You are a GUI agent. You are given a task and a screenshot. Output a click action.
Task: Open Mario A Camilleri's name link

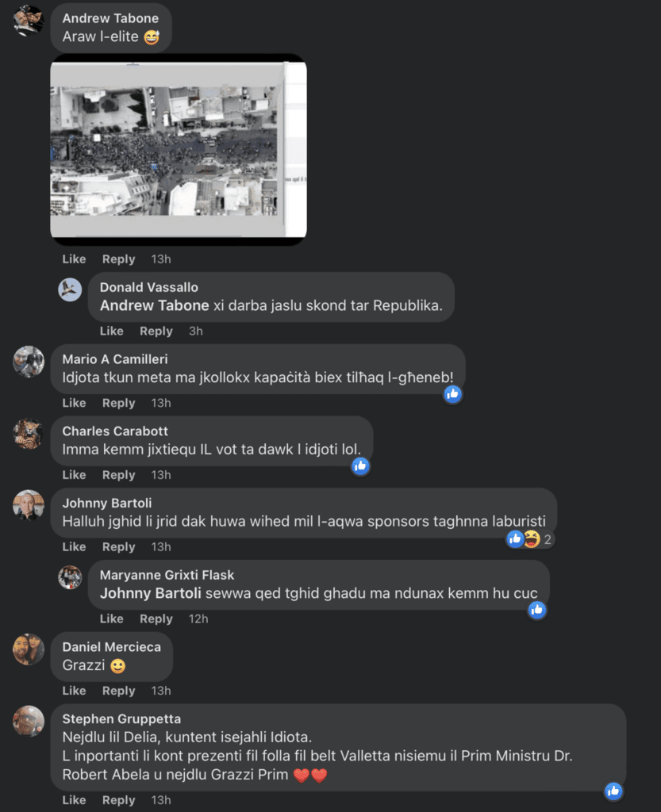coord(115,359)
